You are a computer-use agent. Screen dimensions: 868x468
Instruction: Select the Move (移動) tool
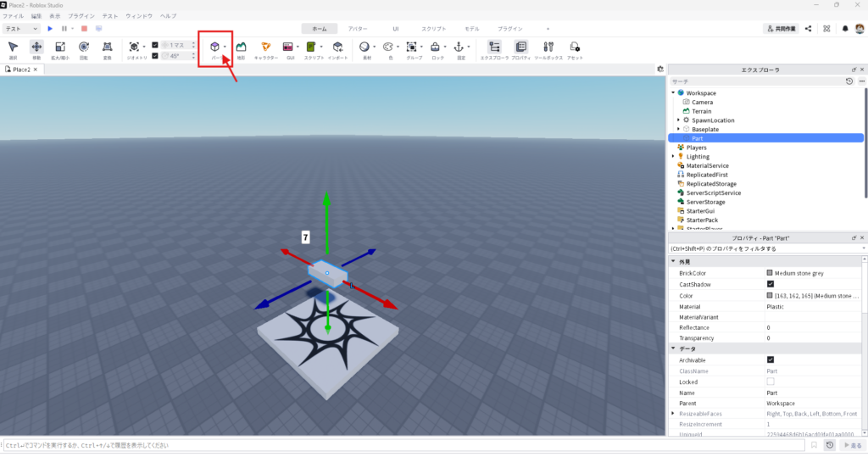36,47
